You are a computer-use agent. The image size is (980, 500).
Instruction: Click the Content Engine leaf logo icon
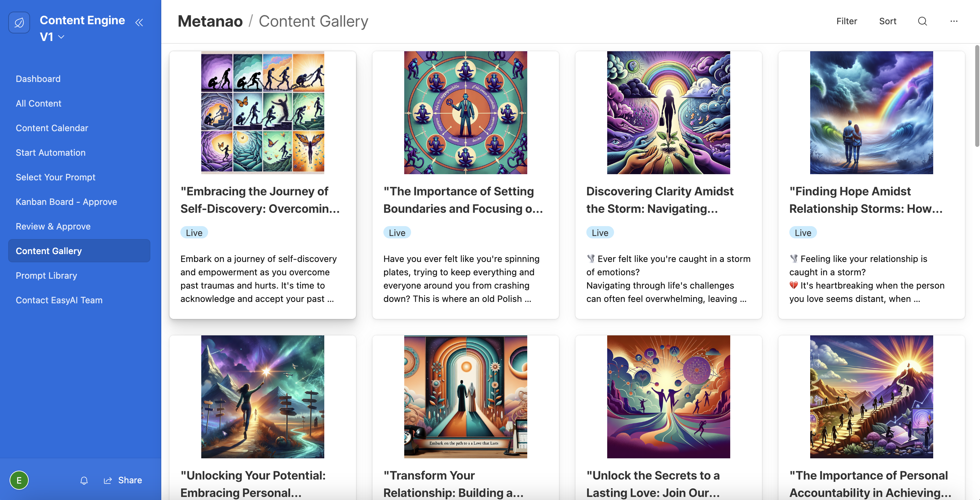pos(19,23)
